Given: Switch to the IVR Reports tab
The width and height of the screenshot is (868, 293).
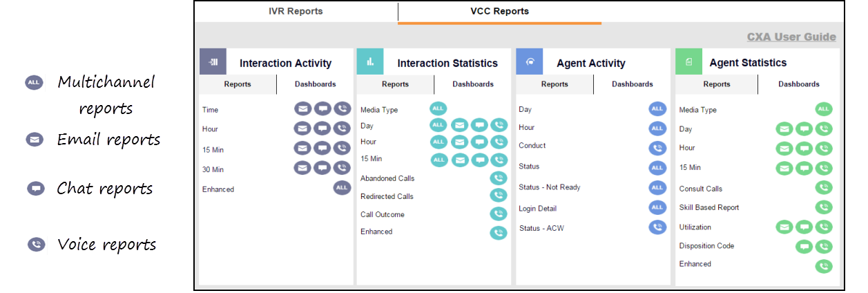Looking at the screenshot, I should pos(296,11).
